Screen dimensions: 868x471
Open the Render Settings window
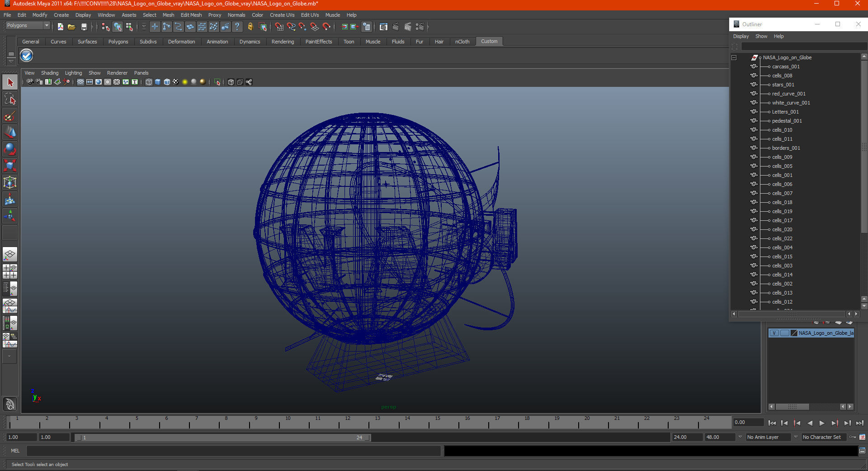pyautogui.click(x=420, y=27)
